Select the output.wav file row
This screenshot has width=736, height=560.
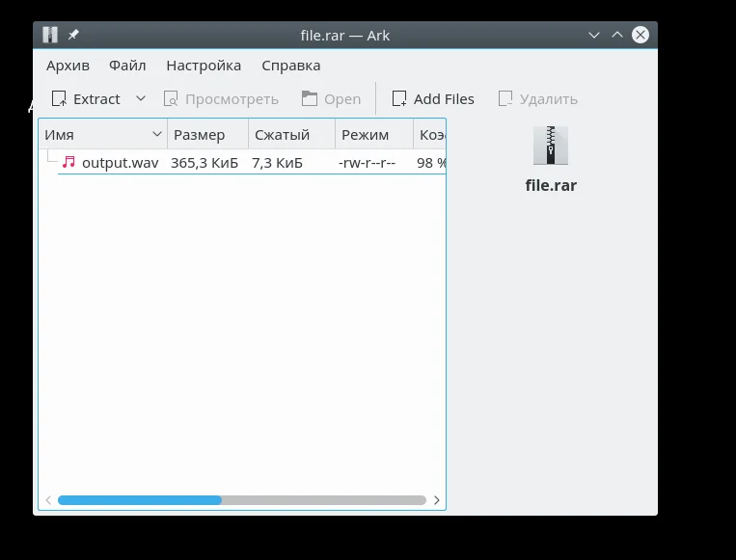tap(252, 162)
